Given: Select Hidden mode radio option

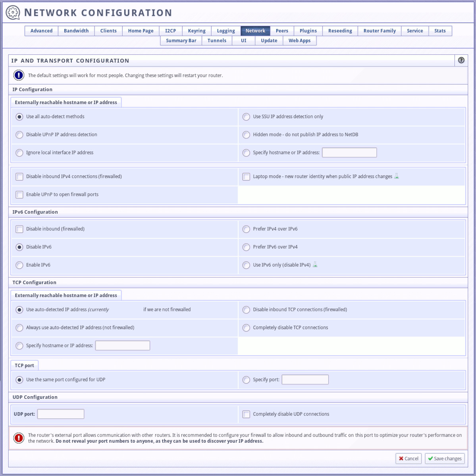Looking at the screenshot, I should coord(246,135).
